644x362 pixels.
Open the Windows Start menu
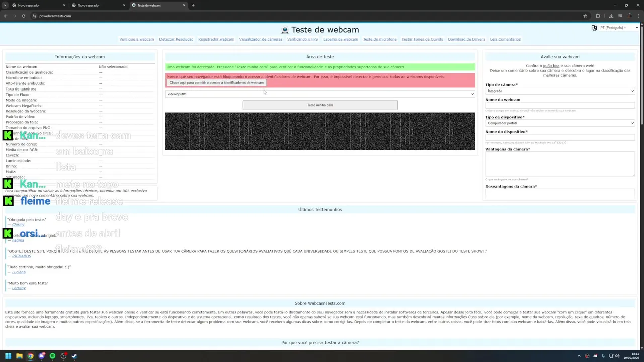(8, 356)
